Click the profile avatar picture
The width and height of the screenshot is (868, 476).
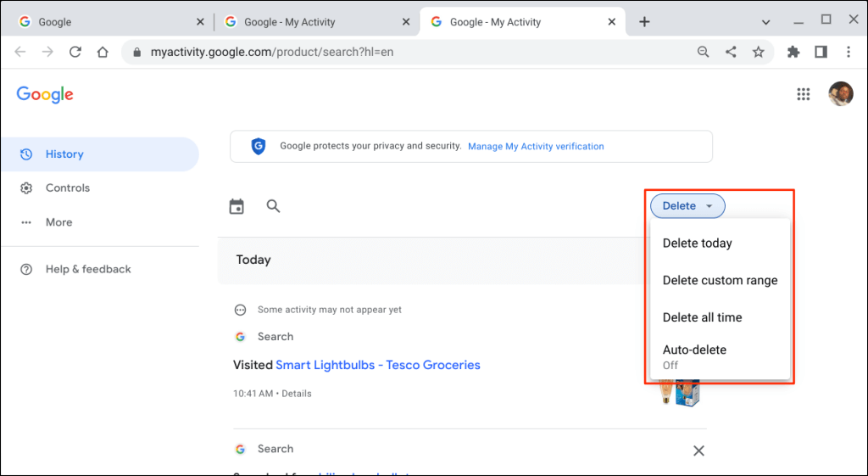click(840, 94)
